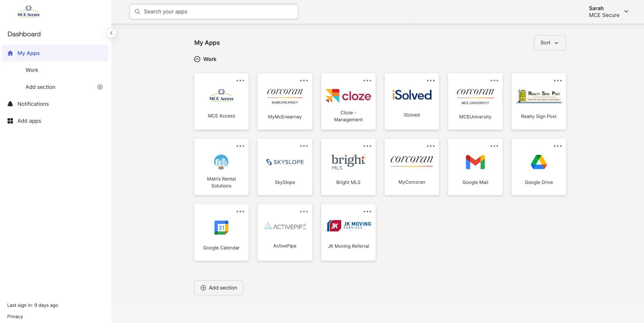This screenshot has width=644, height=323.
Task: Open the Bright MLS logo
Action: (348, 162)
